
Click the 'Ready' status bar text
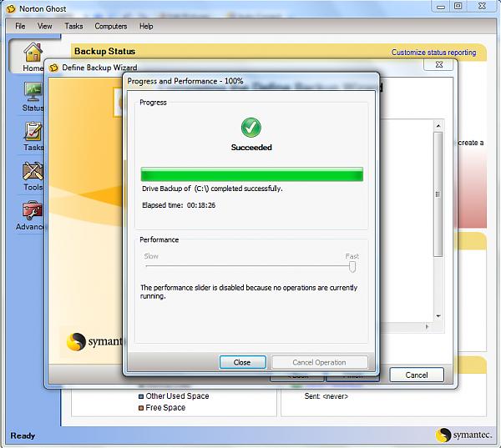(x=23, y=435)
